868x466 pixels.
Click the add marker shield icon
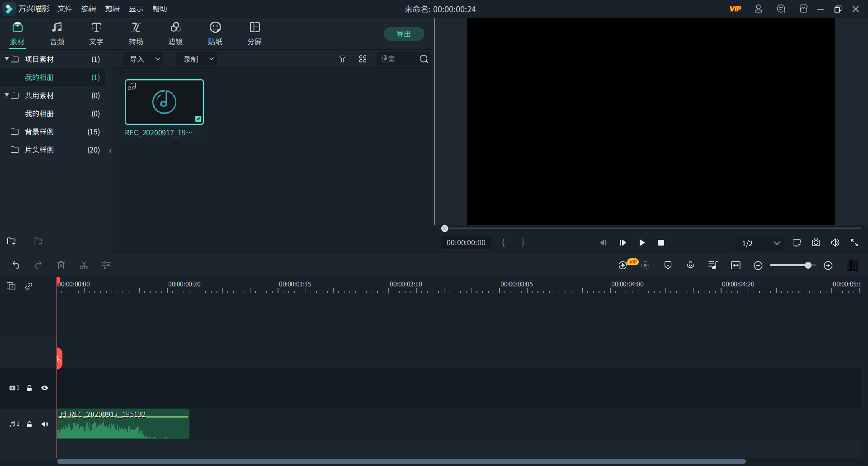[668, 266]
